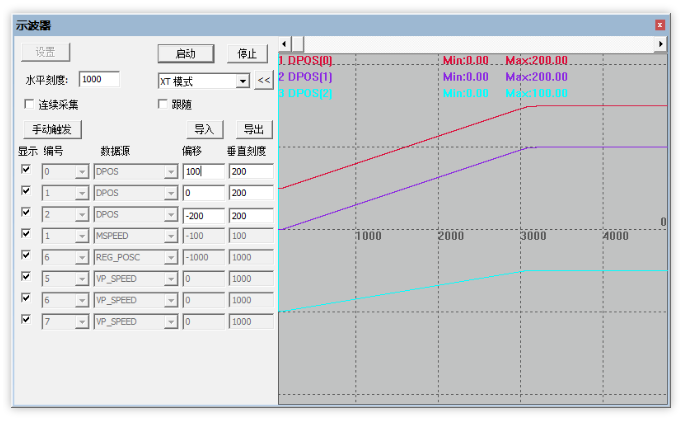683x421 pixels.
Task: Open the MSPEED data source dropdown
Action: [x=171, y=236]
